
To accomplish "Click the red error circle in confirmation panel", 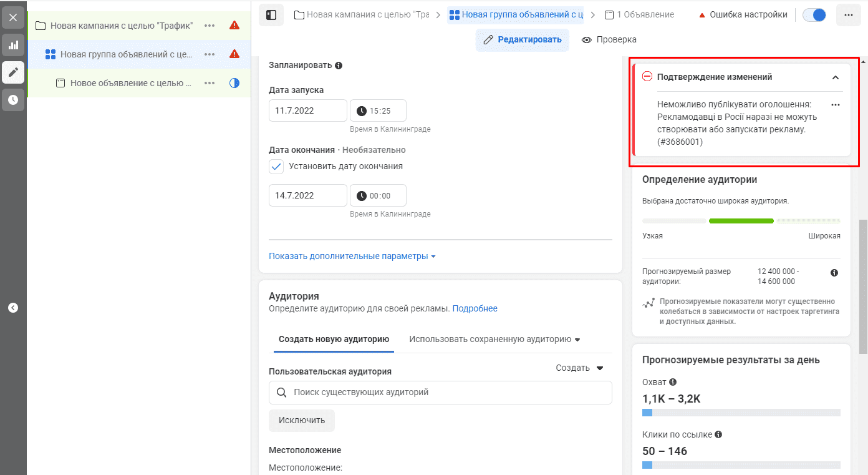I will click(647, 77).
